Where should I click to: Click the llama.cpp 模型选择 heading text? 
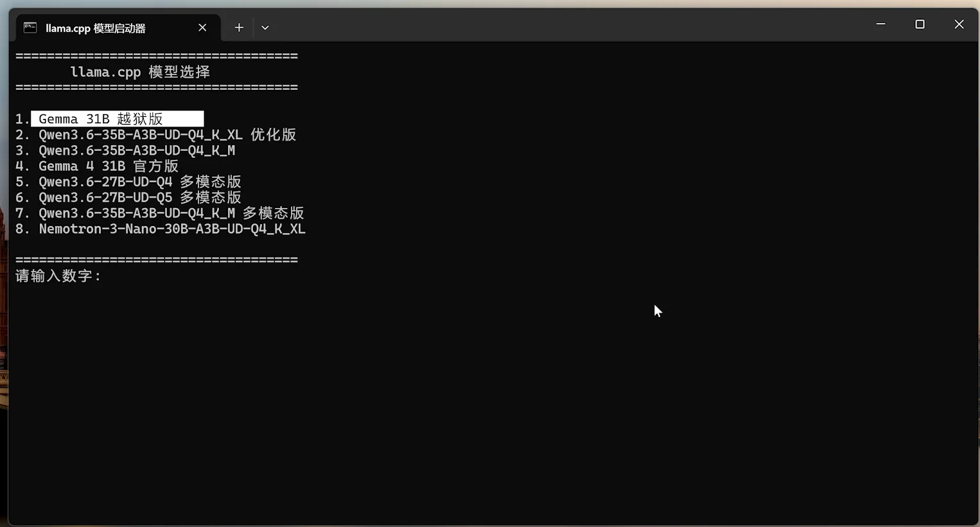click(x=141, y=72)
